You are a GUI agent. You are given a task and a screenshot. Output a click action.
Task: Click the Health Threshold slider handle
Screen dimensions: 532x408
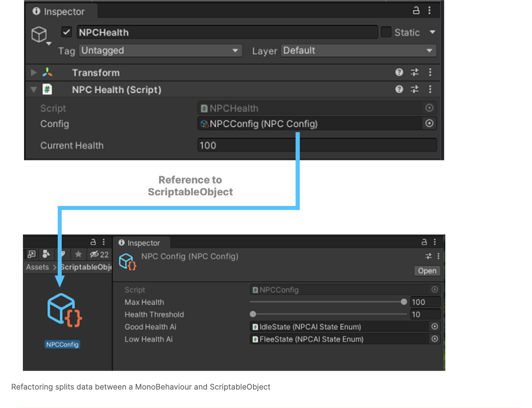(x=253, y=314)
